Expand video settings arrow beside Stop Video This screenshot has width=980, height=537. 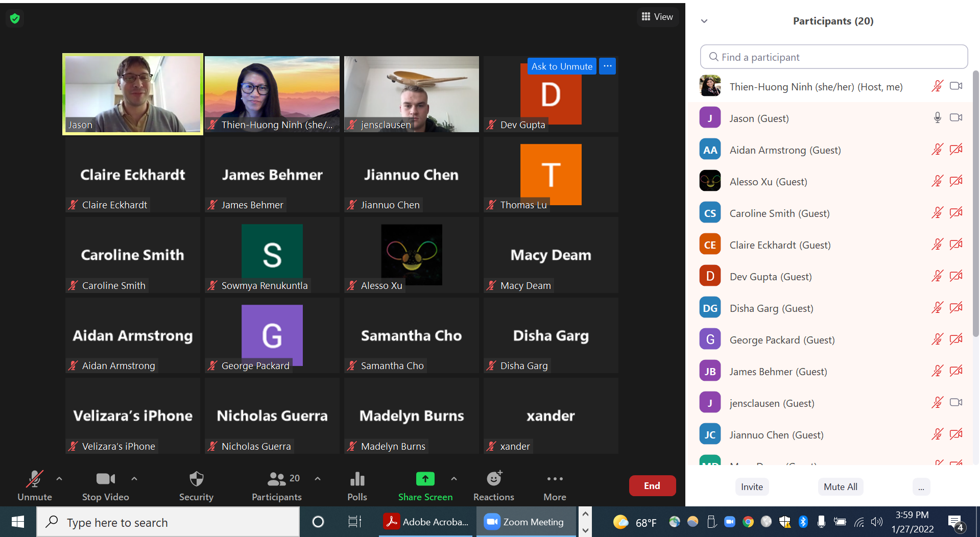click(x=134, y=479)
